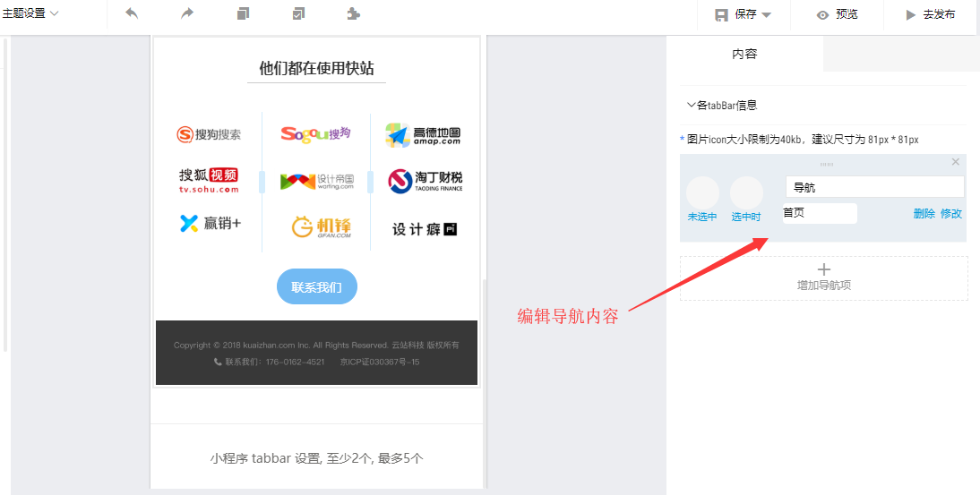This screenshot has height=495, width=980.
Task: Click the redo arrow icon
Action: pyautogui.click(x=187, y=13)
